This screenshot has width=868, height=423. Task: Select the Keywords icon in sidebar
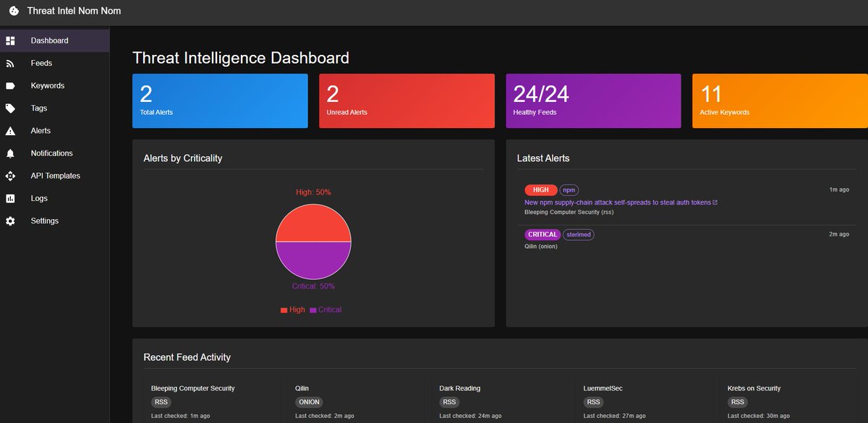(11, 85)
